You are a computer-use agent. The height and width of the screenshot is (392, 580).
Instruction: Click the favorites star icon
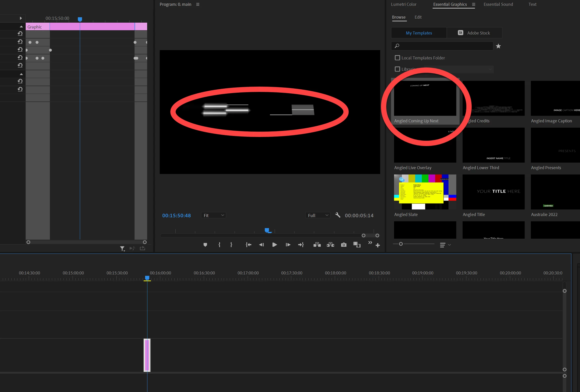pyautogui.click(x=498, y=46)
